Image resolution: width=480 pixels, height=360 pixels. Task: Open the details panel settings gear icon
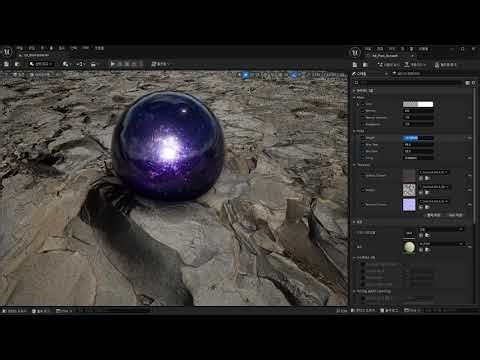pyautogui.click(x=473, y=82)
